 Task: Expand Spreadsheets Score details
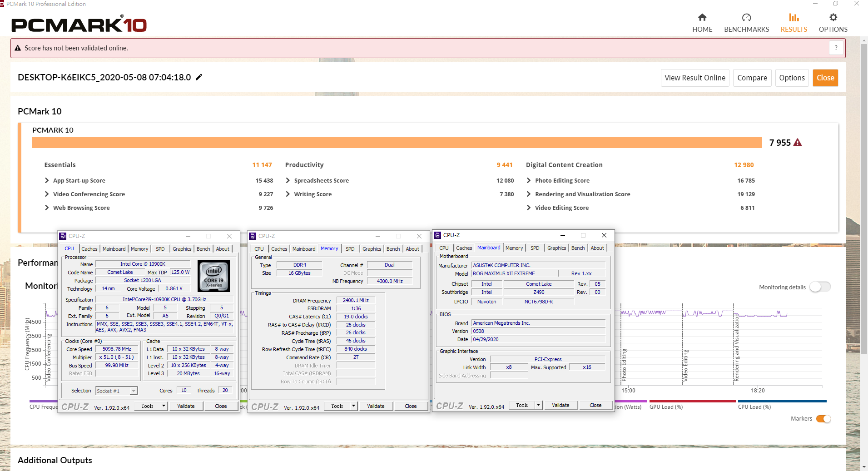tap(288, 180)
